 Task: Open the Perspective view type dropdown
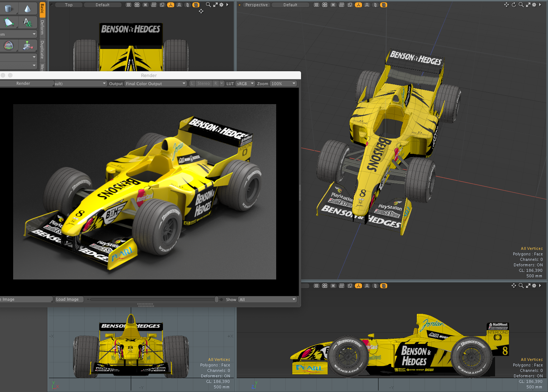(256, 5)
